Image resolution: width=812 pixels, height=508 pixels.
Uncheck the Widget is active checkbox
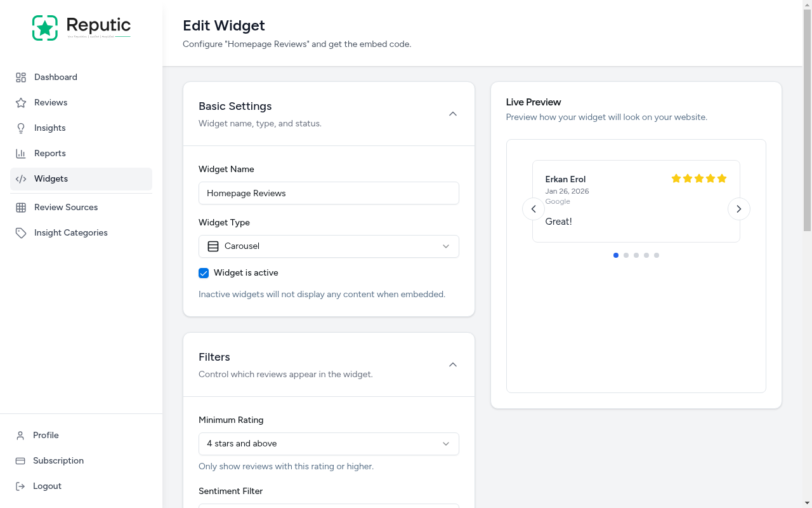pyautogui.click(x=204, y=272)
